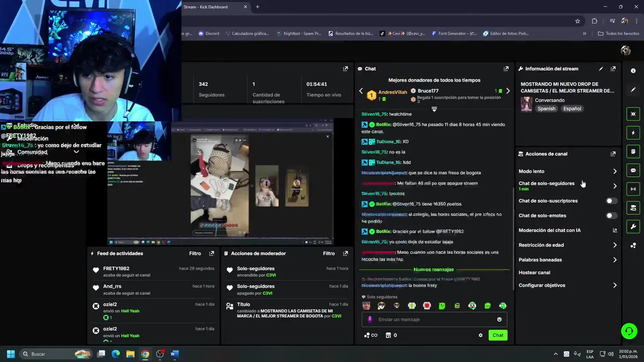Expand Chat de solo-seguidores options
This screenshot has width=644, height=362.
click(615, 186)
